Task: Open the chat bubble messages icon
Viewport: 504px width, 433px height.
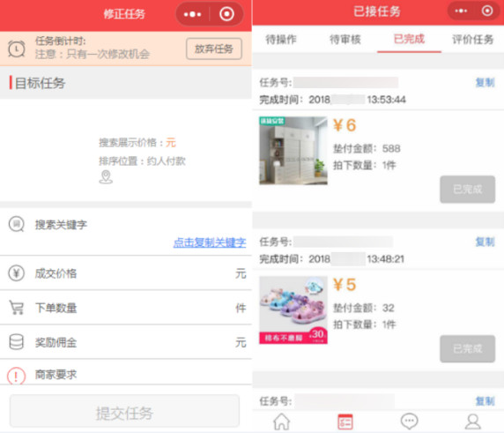Action: pos(409,422)
